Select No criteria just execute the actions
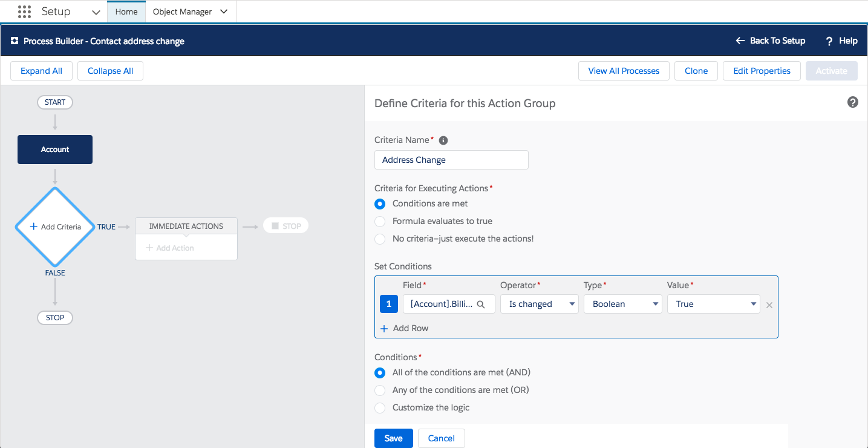This screenshot has width=868, height=448. (380, 239)
